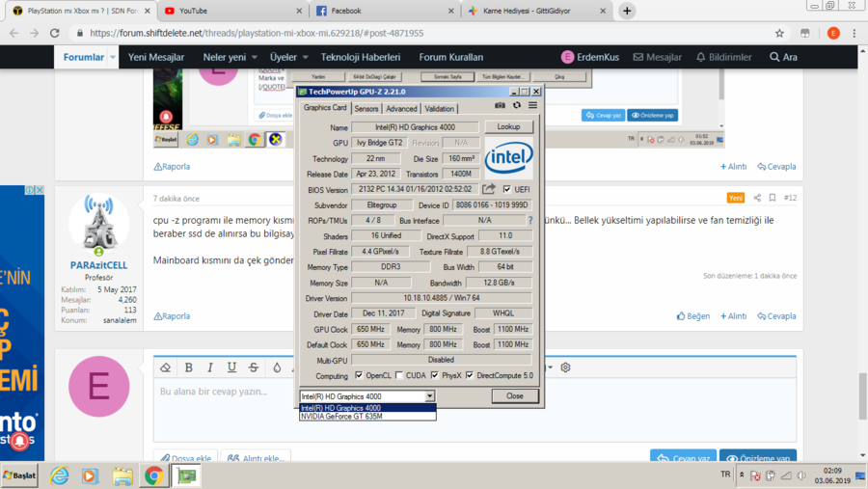The height and width of the screenshot is (489, 868).
Task: Open PARAzitCELL's profile avatar
Action: [x=98, y=225]
